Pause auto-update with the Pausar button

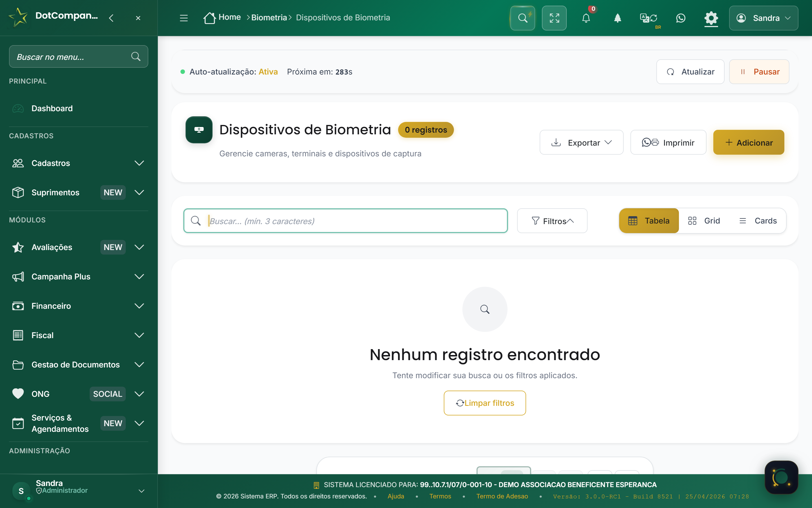tap(759, 72)
